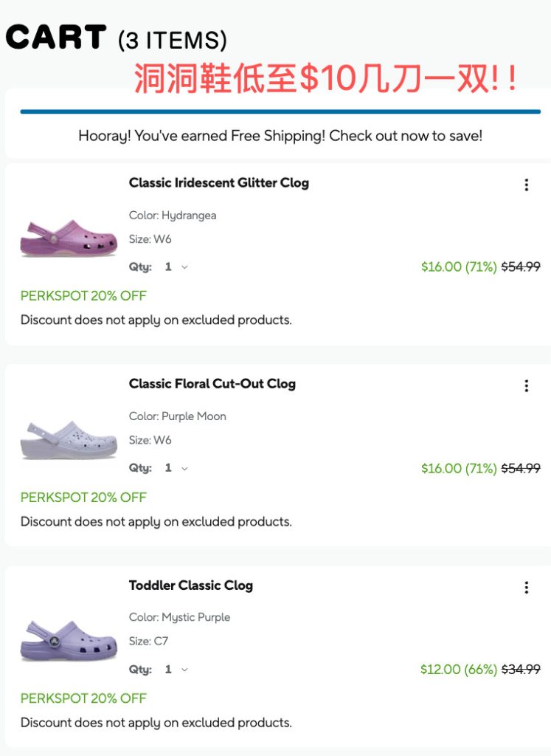
Task: Open the Toddler Classic Clog title
Action: 190,585
